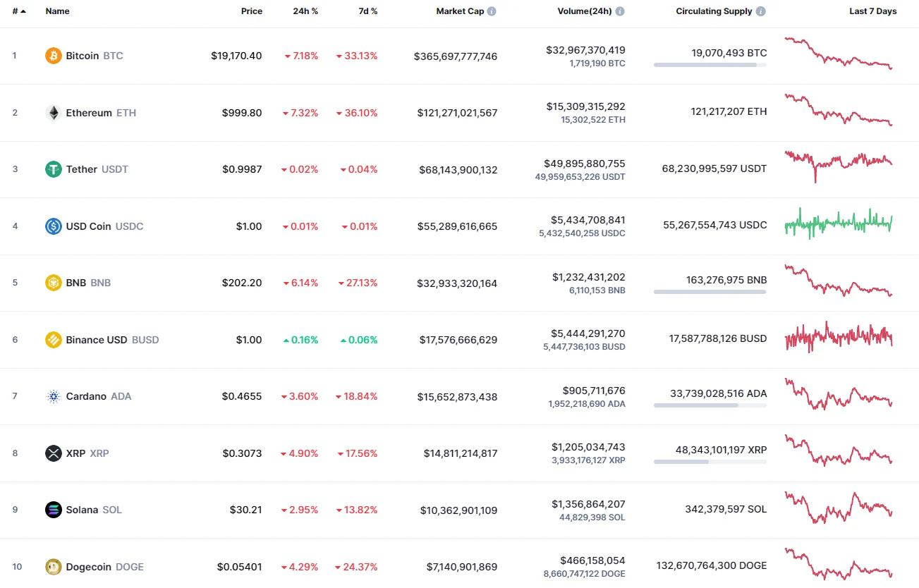Sort by Name column header
Viewport: 919px width, 588px height.
click(57, 11)
